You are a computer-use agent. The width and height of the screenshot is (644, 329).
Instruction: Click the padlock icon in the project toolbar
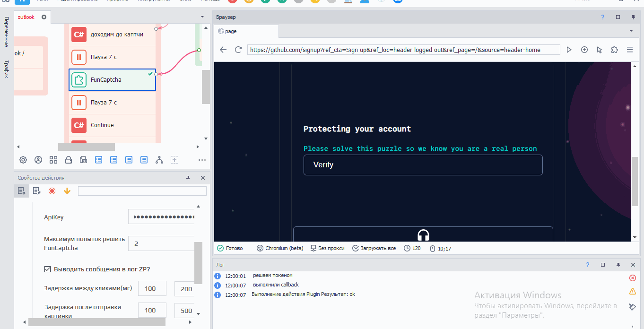coord(69,160)
